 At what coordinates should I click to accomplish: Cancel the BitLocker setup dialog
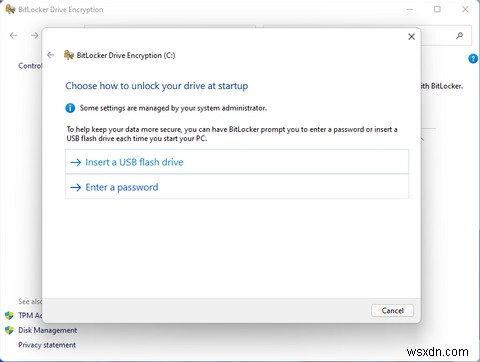click(392, 311)
